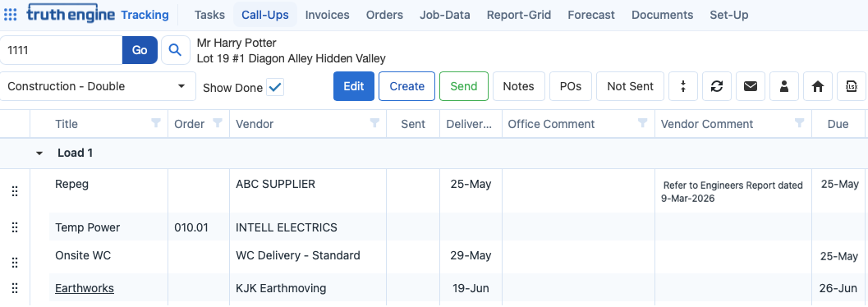868x307 pixels.
Task: Sort by the Title column header
Action: click(x=67, y=124)
